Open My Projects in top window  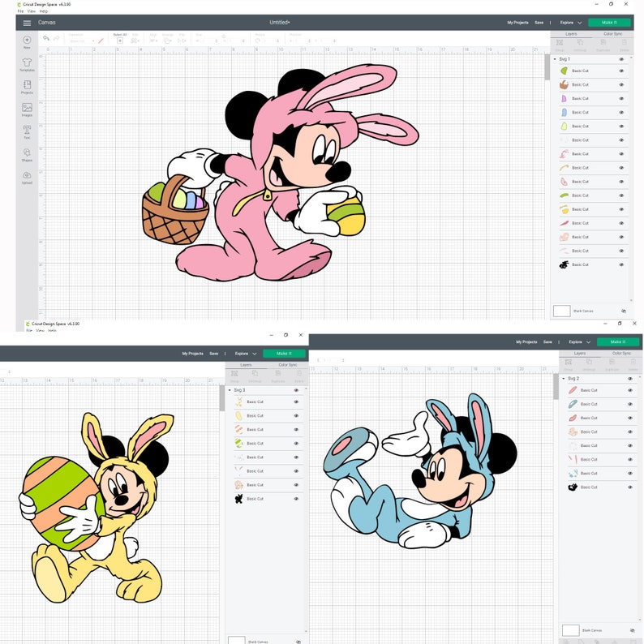tap(517, 23)
